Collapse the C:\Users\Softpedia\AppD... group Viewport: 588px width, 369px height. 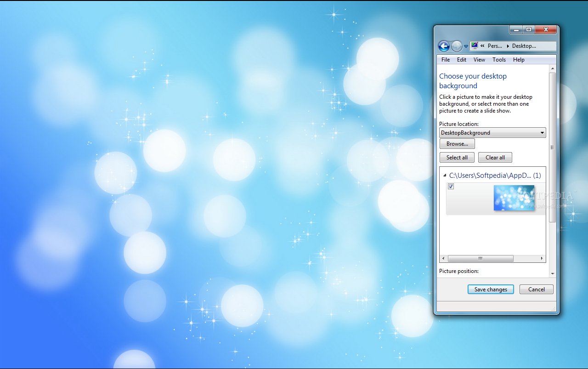(445, 176)
